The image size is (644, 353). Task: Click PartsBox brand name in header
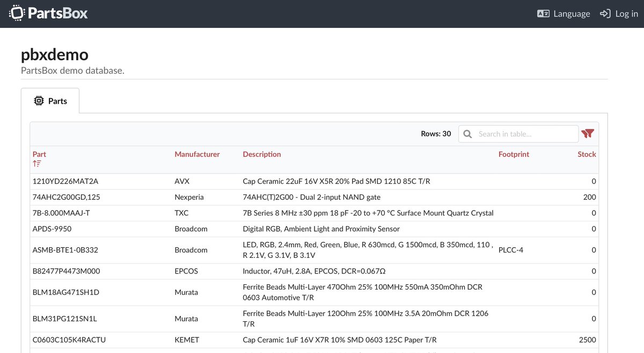(57, 13)
